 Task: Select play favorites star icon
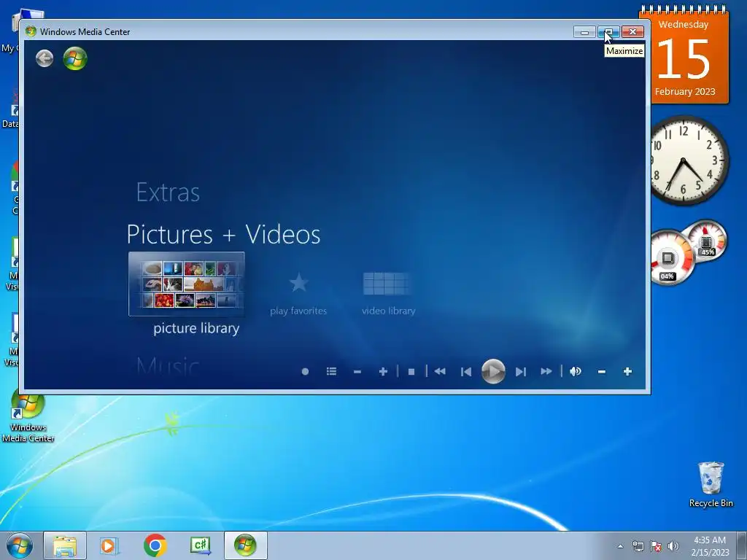(298, 283)
